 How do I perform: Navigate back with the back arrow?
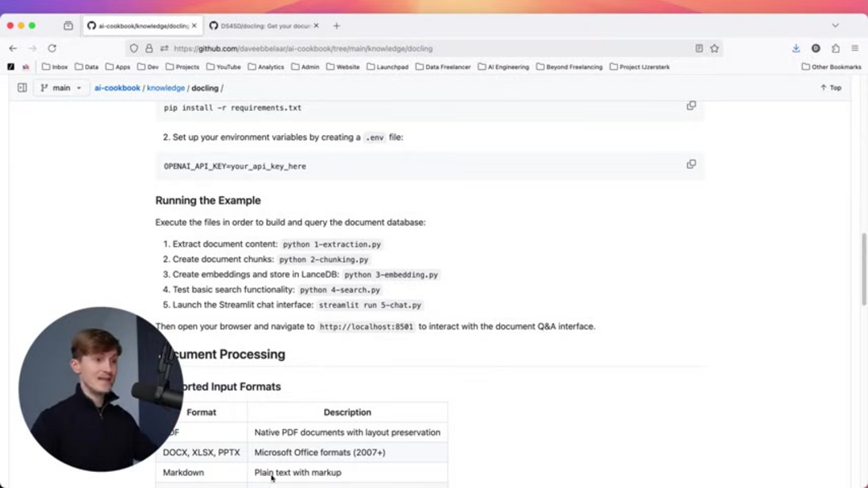click(x=12, y=48)
